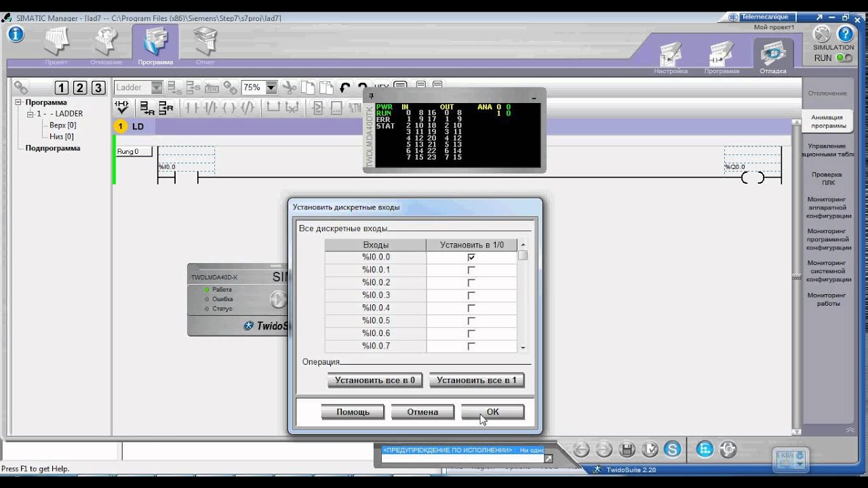Viewport: 868px width, 488px height.
Task: Collapse the 1 - LADDER tree node
Action: [31, 114]
